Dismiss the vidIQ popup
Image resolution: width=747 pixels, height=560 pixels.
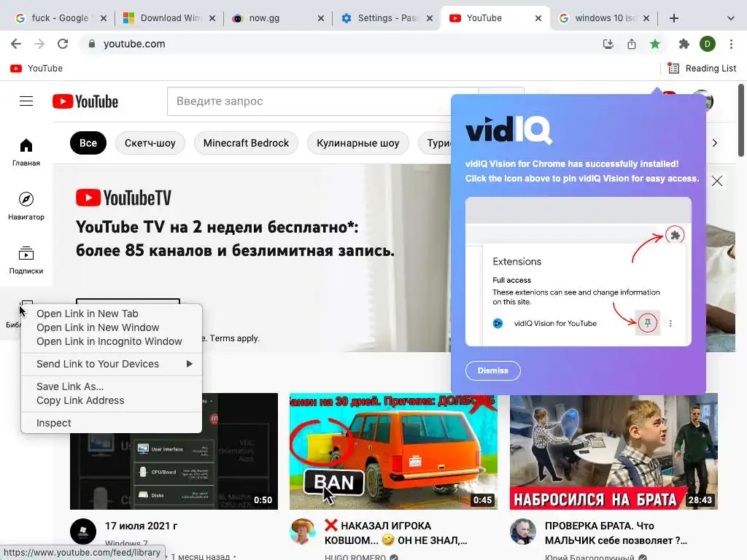[x=492, y=370]
